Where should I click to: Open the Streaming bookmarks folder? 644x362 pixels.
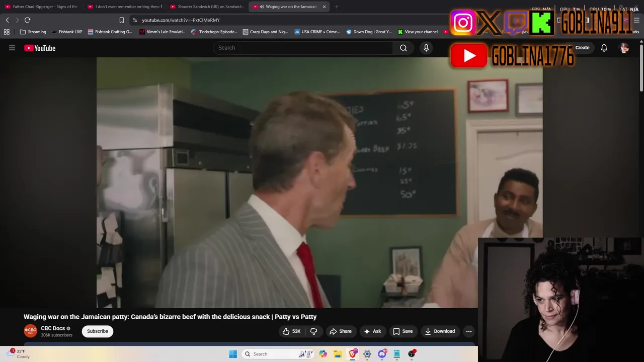pos(33,32)
